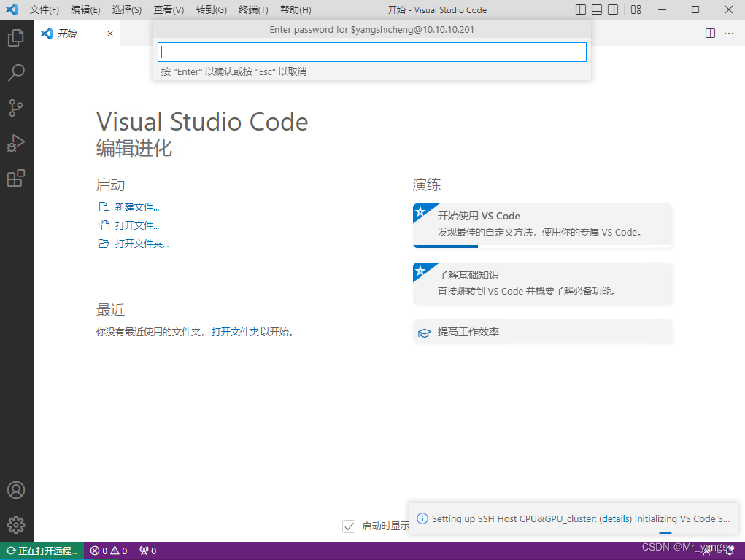Click the 打开文件夹... link under 启动
The height and width of the screenshot is (560, 745).
[x=142, y=244]
